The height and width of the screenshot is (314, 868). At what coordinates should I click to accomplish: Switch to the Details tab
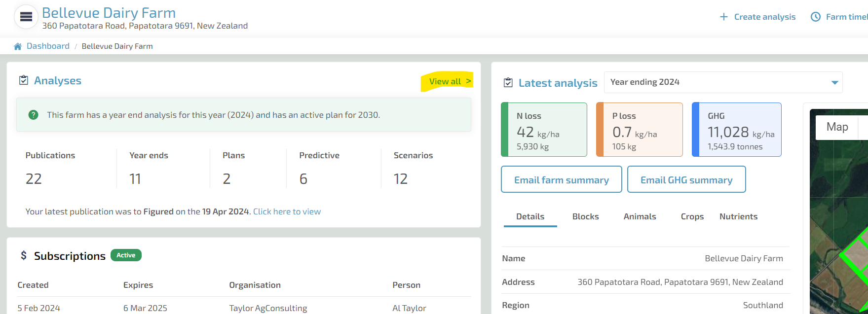point(530,217)
